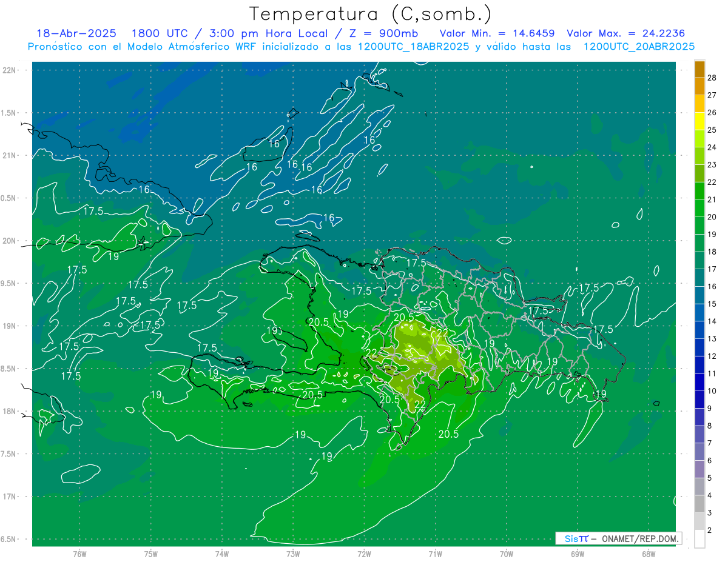Viewport: 728px width, 562px height.
Task: Pick the purple legend swatch between 6 and 7
Action: [x=699, y=452]
